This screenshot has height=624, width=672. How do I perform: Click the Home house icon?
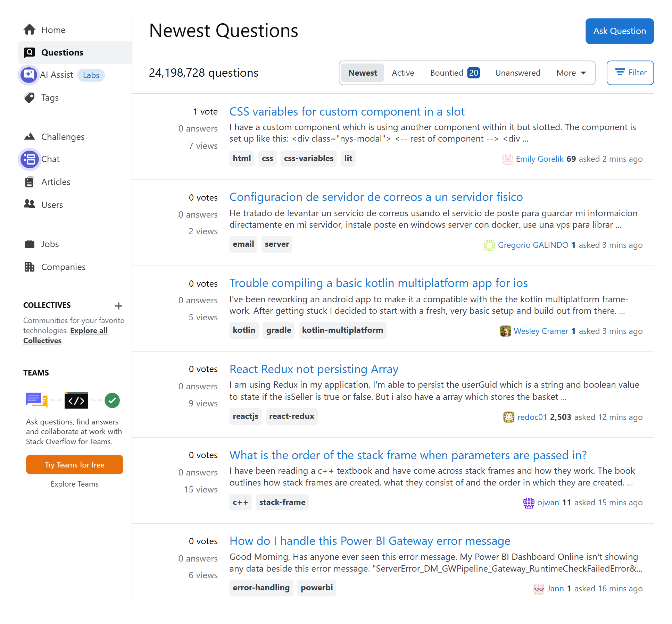point(30,30)
